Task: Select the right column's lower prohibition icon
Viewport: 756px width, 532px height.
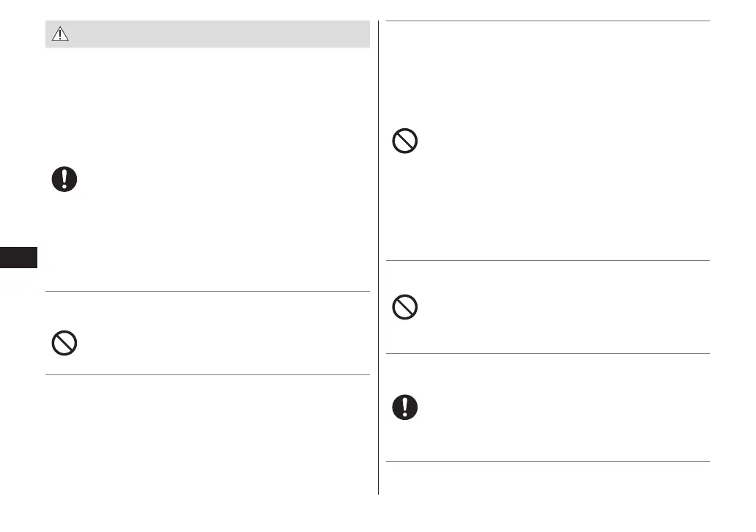Action: [404, 306]
